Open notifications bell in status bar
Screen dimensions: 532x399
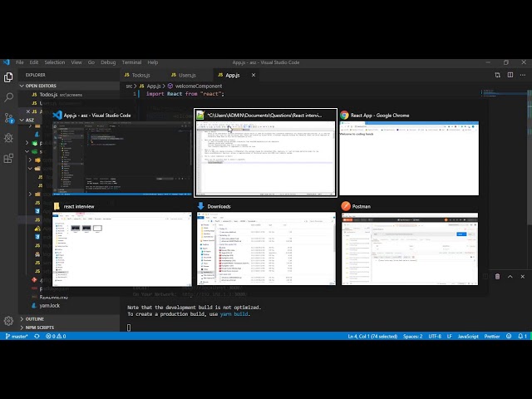point(522,336)
